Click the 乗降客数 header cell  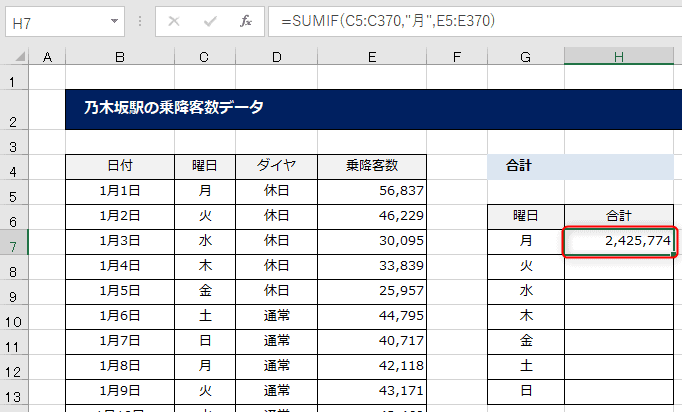(x=372, y=167)
